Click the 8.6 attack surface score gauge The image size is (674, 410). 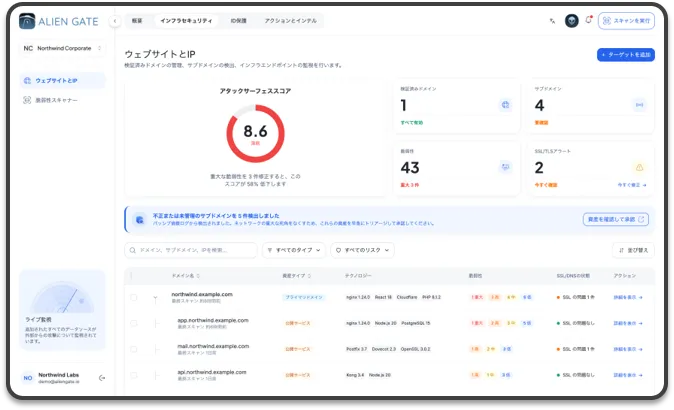[x=255, y=134]
